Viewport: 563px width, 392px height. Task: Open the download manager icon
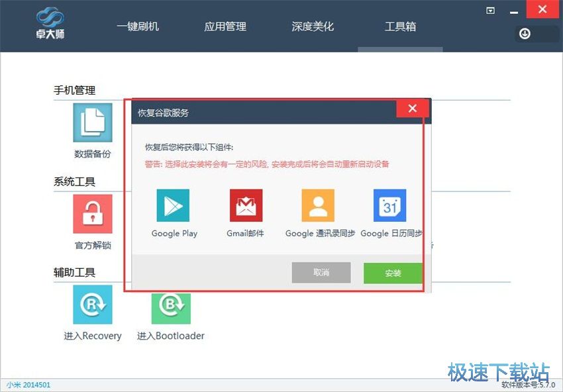[525, 34]
